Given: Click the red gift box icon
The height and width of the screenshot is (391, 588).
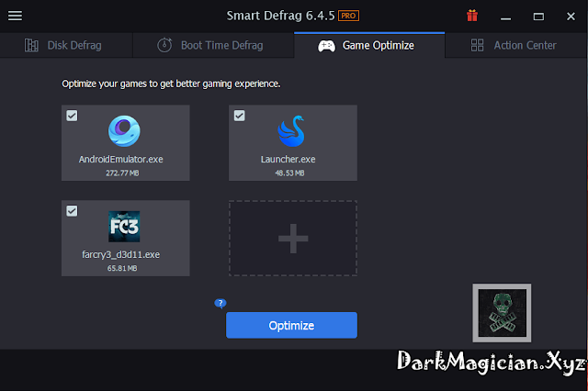Looking at the screenshot, I should tap(472, 16).
